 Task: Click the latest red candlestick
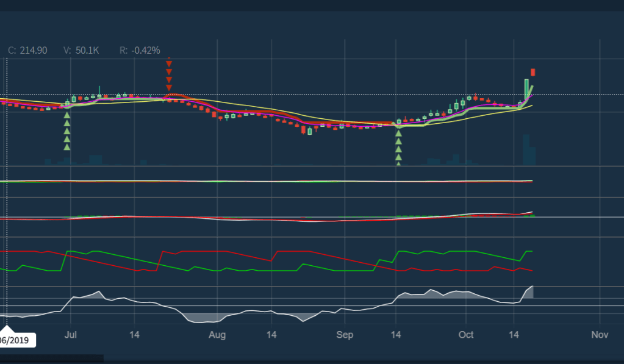pos(533,72)
